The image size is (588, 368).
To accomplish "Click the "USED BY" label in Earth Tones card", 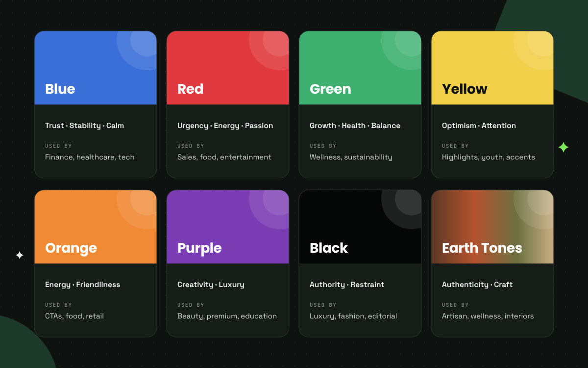I will 455,305.
